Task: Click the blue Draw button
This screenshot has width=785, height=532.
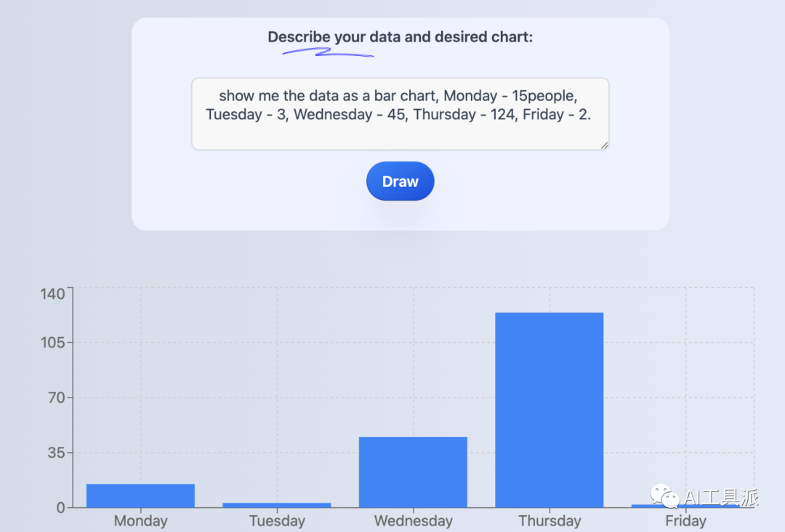Action: coord(400,181)
